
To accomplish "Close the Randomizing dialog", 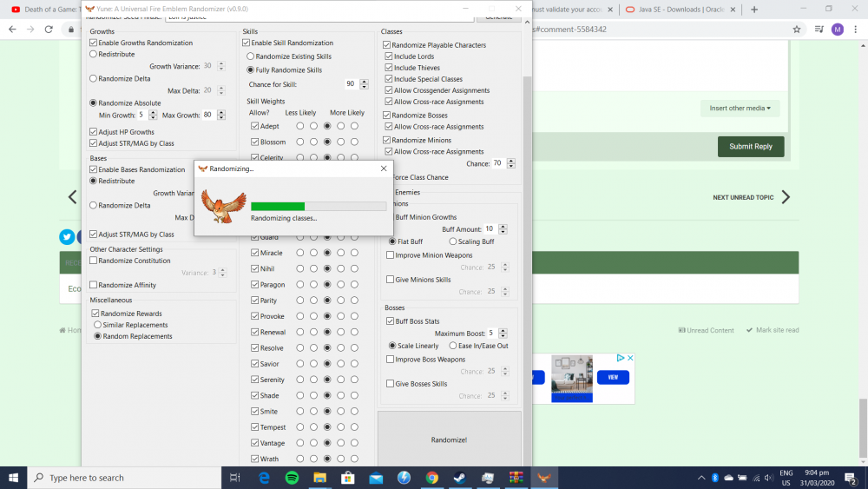I will pos(384,169).
